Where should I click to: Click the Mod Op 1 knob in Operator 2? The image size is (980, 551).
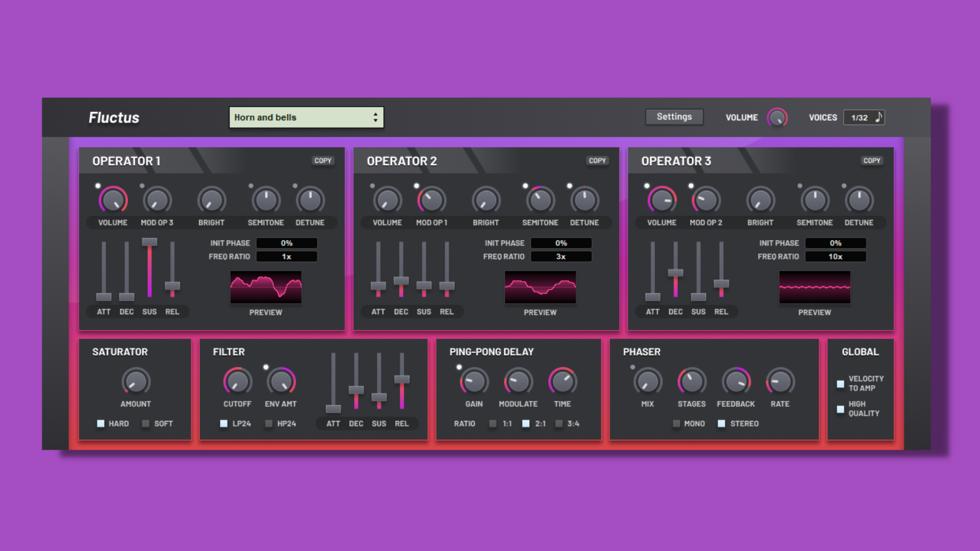point(431,201)
